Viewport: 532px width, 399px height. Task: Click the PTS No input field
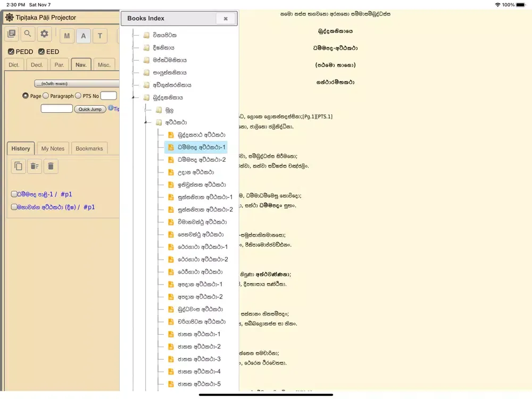click(109, 96)
